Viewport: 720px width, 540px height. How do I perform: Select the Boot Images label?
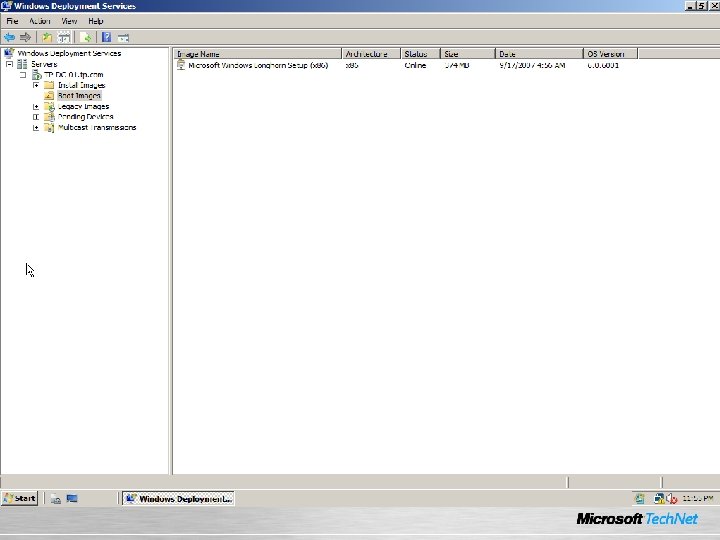point(79,96)
